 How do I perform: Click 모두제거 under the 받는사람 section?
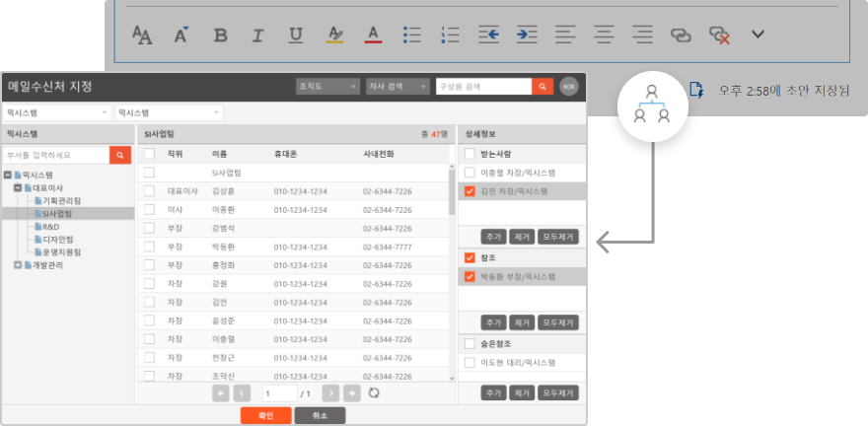point(558,238)
